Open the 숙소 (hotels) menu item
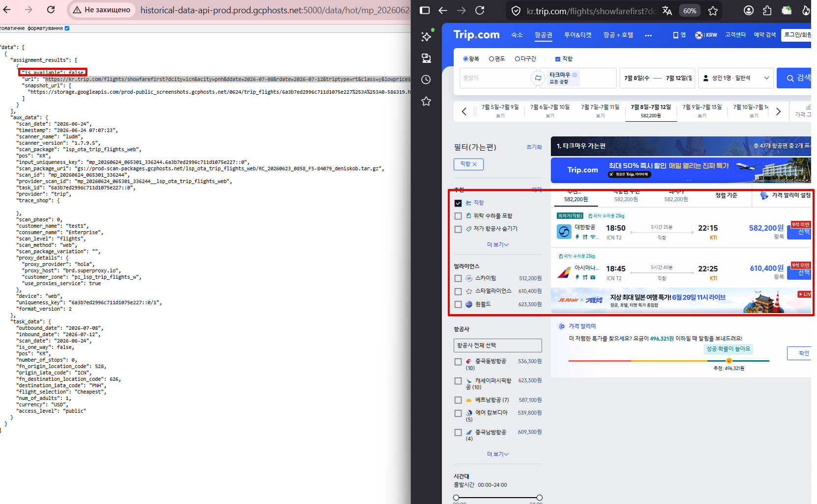The image size is (817, 504). click(517, 35)
